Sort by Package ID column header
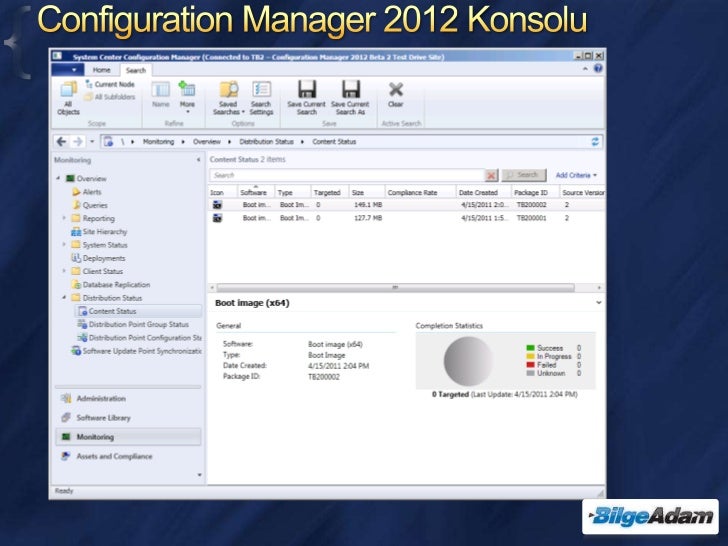Image resolution: width=728 pixels, height=546 pixels. pyautogui.click(x=535, y=192)
